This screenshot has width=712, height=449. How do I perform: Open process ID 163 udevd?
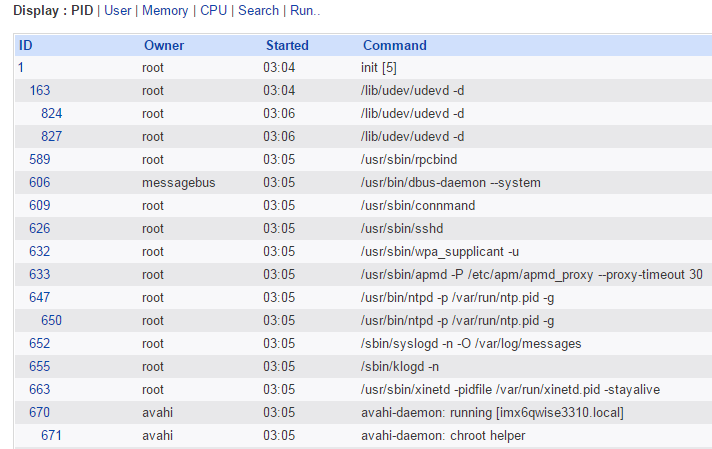coord(40,90)
